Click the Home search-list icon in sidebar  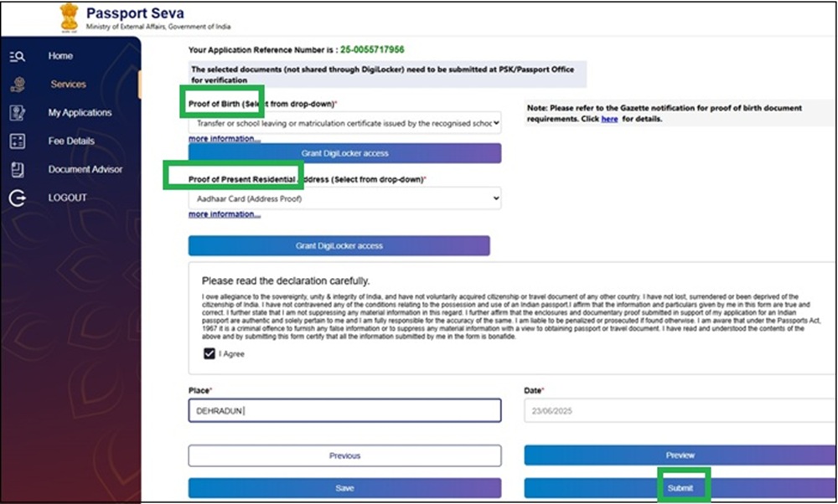coord(17,56)
